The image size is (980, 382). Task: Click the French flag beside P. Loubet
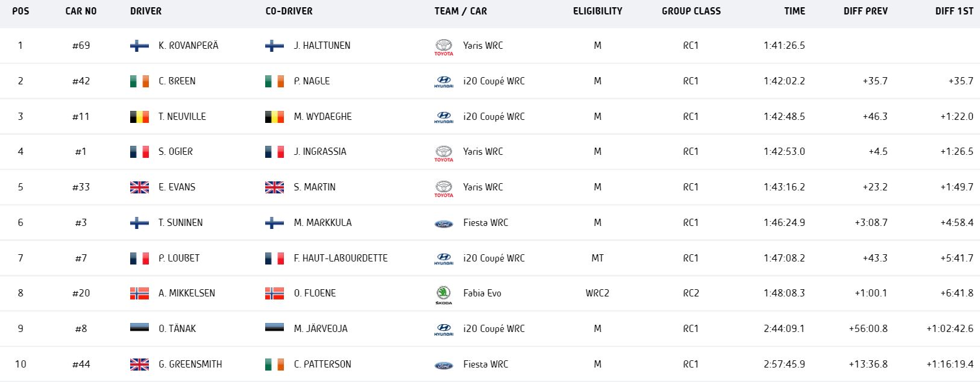tap(139, 258)
